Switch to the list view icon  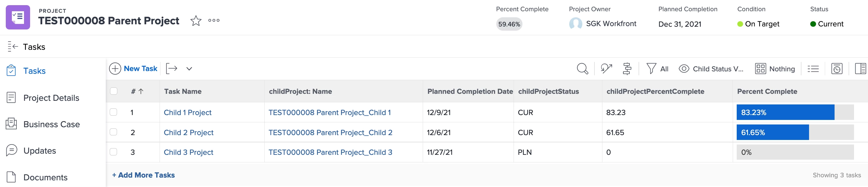813,69
